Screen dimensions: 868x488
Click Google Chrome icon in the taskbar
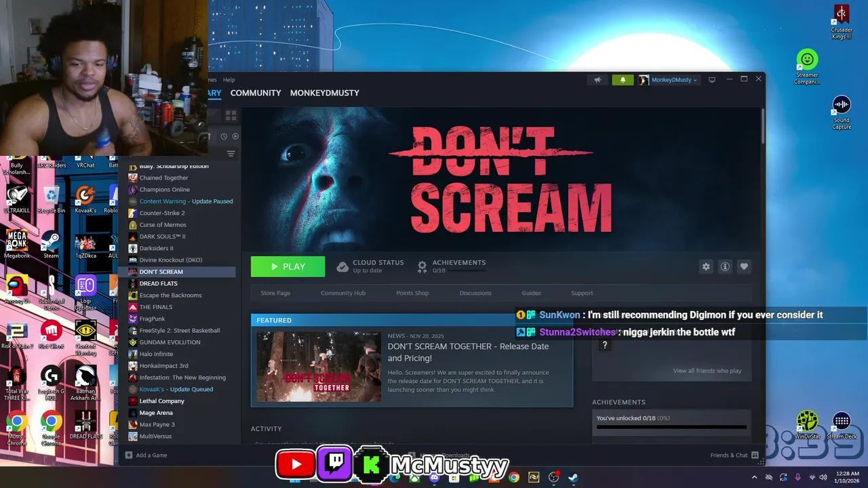514,477
